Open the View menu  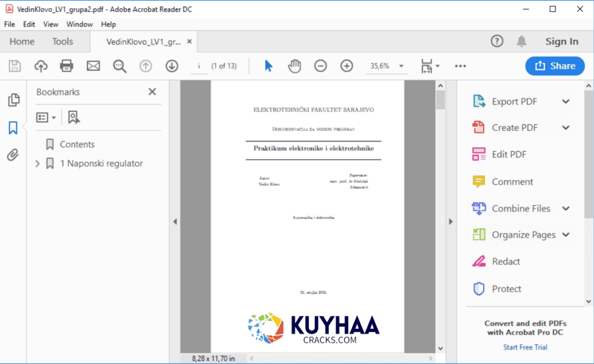point(50,24)
